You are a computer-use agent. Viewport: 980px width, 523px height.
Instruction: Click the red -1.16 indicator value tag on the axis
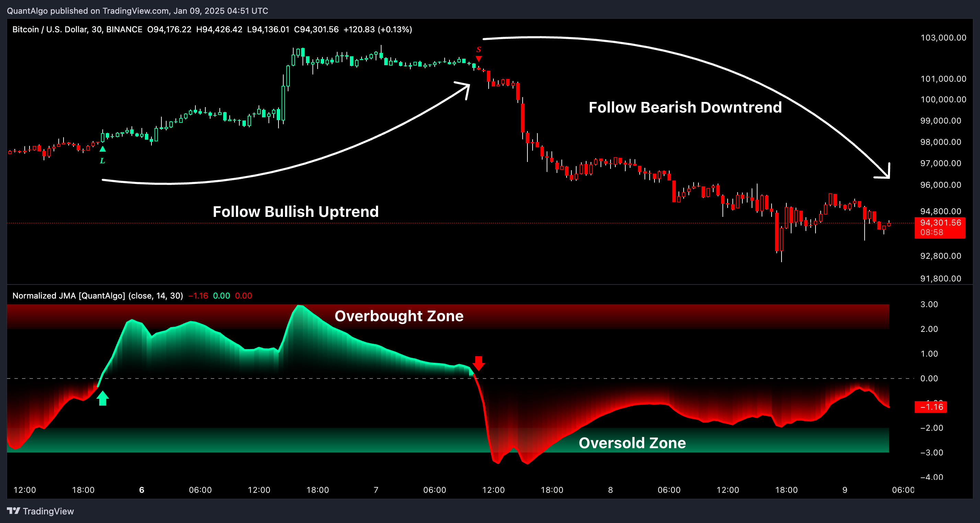[x=931, y=407]
